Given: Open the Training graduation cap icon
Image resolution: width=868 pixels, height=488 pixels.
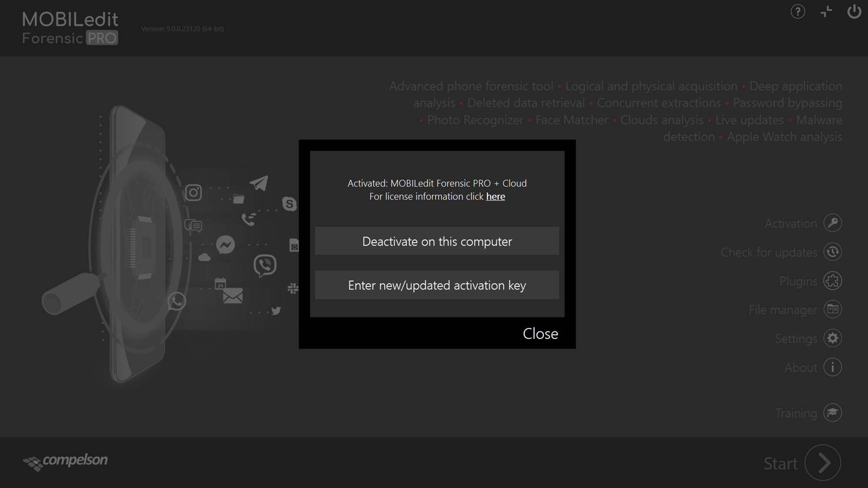Looking at the screenshot, I should (832, 413).
